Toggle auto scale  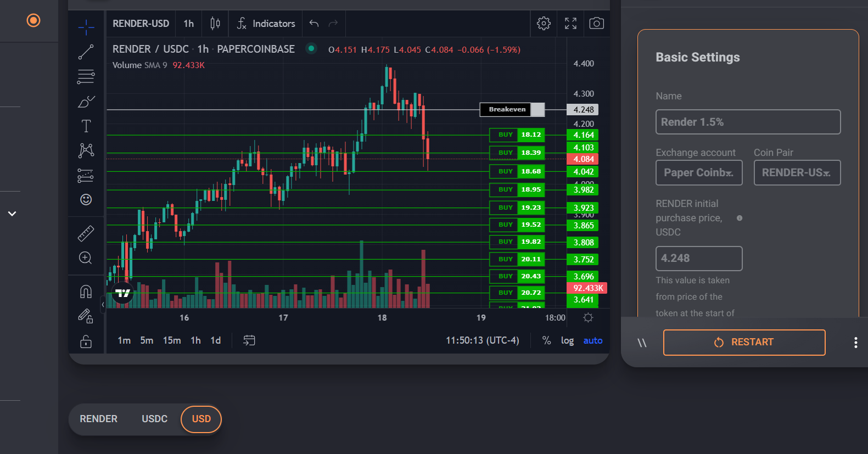[x=593, y=340]
